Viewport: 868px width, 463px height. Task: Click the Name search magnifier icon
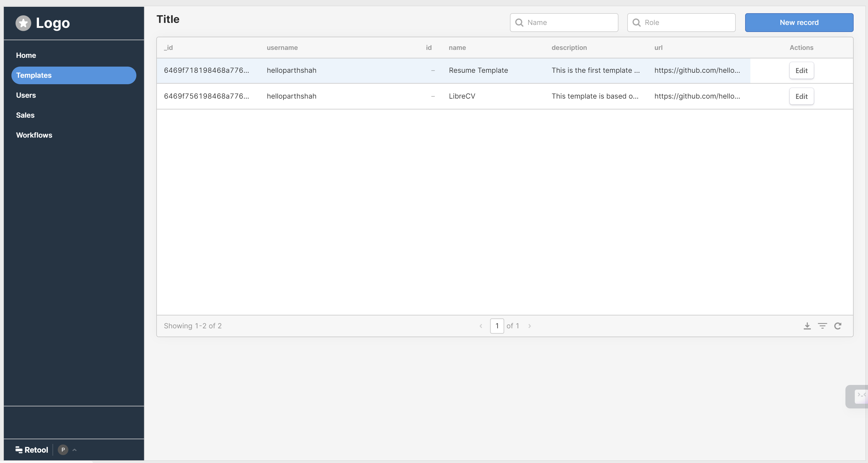click(x=519, y=23)
